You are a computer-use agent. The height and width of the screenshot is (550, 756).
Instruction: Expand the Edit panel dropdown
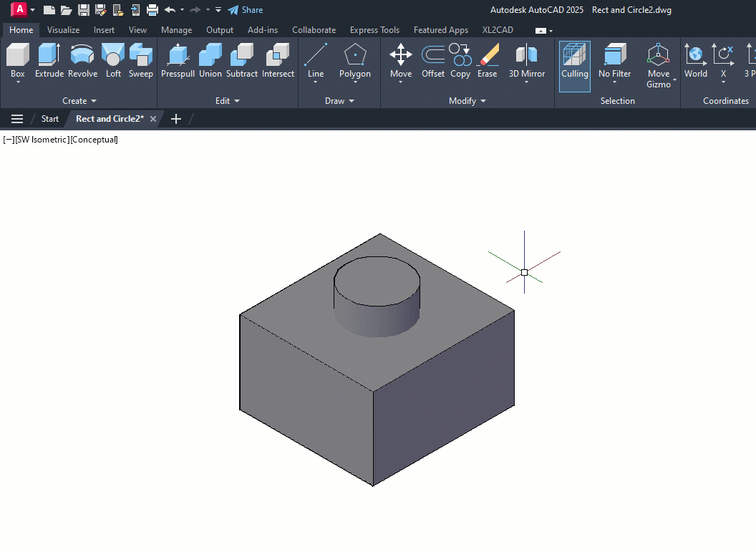227,101
